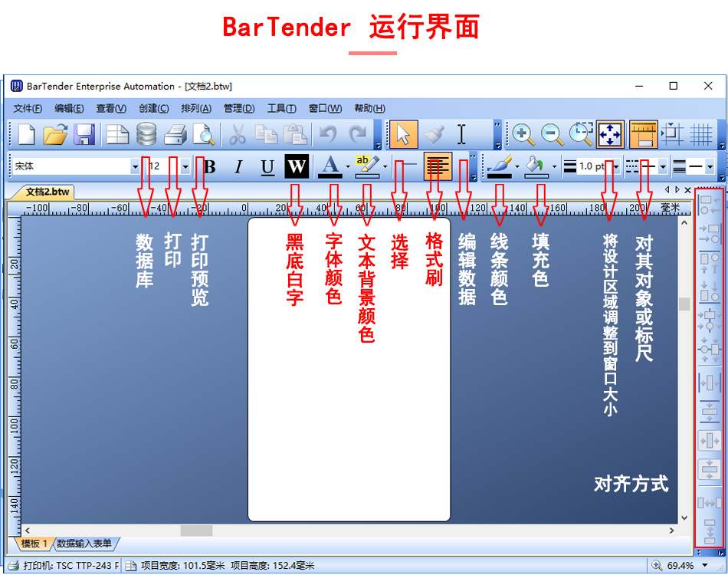
Task: Click the printer icon in the status bar
Action: click(x=14, y=565)
